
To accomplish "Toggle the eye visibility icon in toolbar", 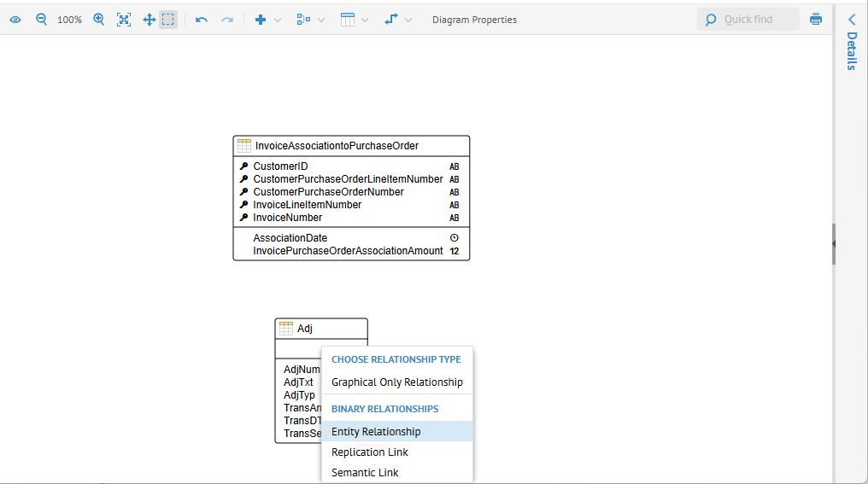I will pyautogui.click(x=15, y=20).
